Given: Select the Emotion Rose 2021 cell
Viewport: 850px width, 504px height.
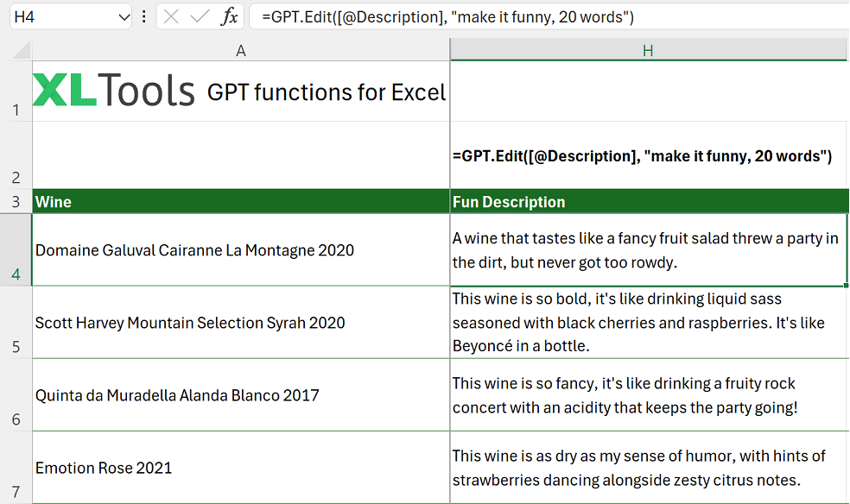Looking at the screenshot, I should pos(239,468).
